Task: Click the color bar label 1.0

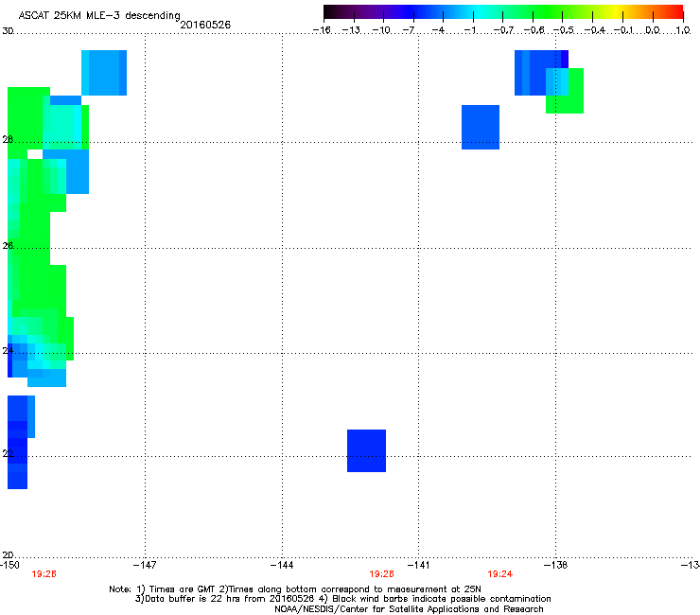Action: coord(683,30)
